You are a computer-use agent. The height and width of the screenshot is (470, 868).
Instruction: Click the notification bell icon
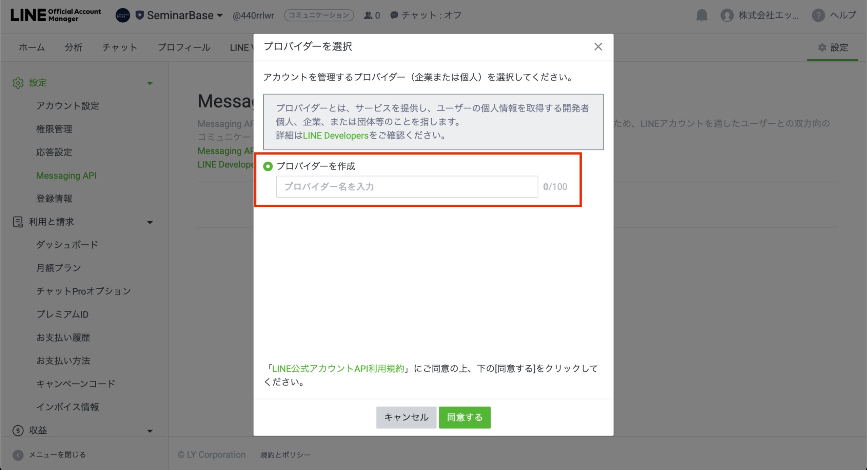pos(701,15)
